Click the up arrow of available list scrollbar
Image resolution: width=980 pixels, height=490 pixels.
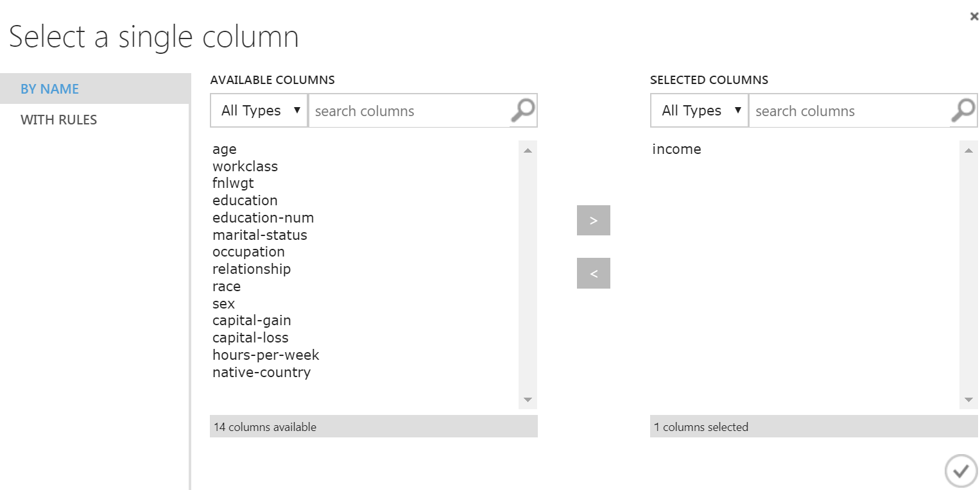[528, 150]
